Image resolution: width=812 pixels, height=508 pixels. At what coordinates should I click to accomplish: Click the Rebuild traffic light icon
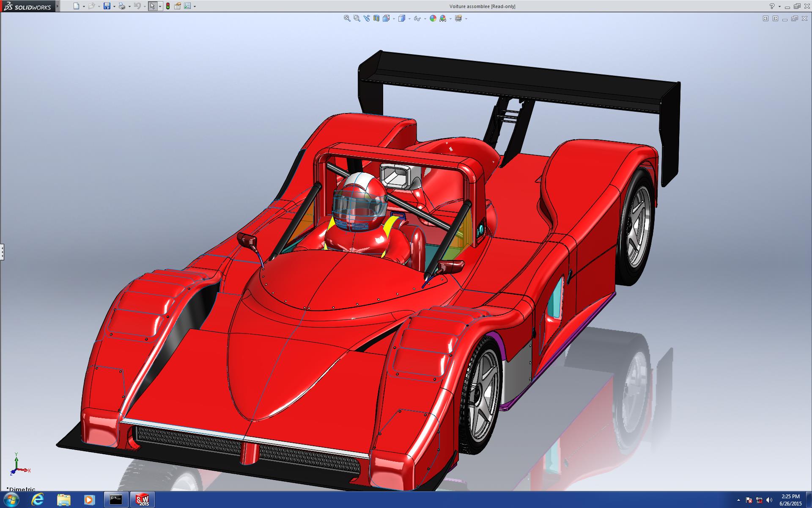[x=168, y=6]
